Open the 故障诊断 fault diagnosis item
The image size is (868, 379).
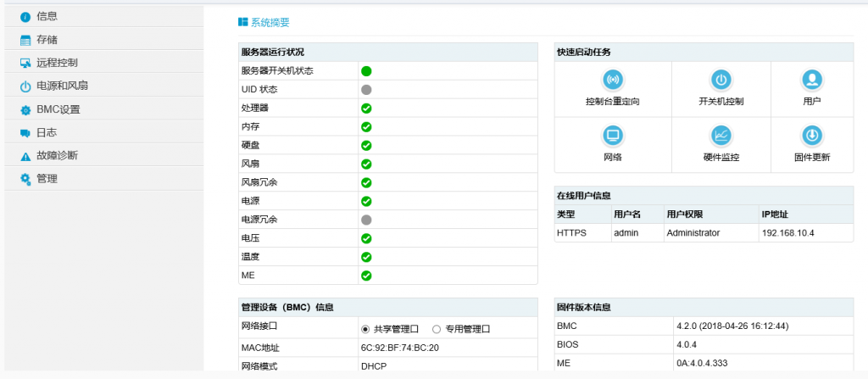57,156
